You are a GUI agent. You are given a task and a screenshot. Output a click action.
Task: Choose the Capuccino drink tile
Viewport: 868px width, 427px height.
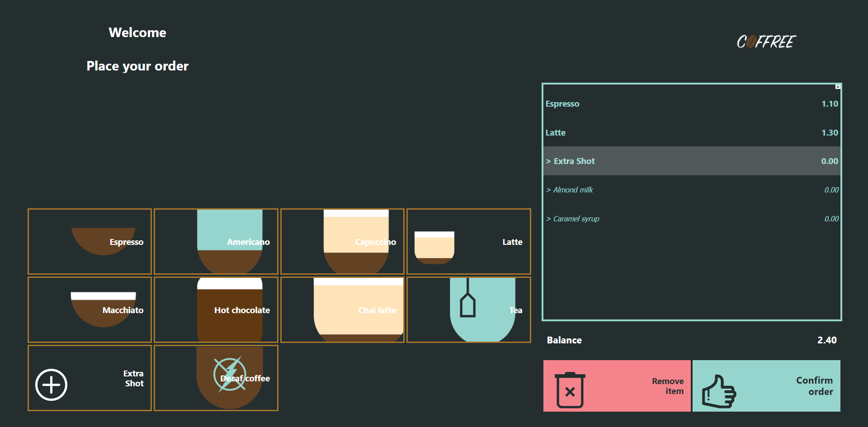pos(342,241)
